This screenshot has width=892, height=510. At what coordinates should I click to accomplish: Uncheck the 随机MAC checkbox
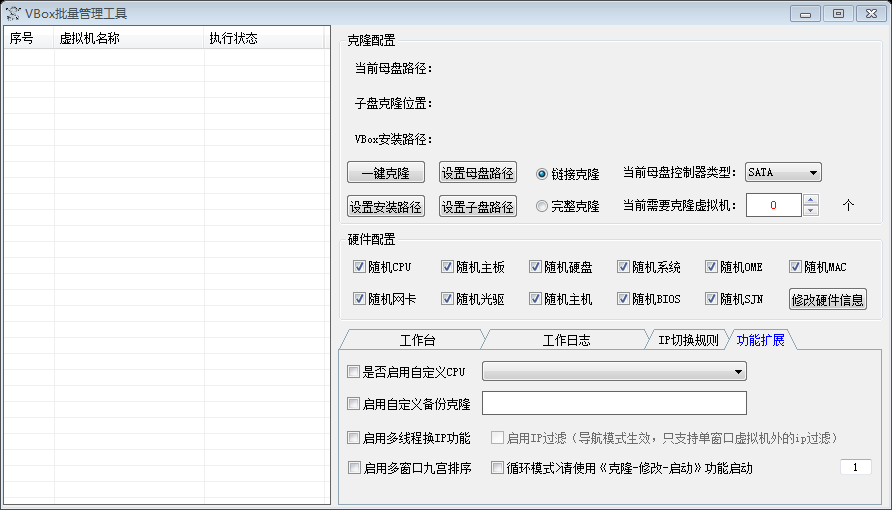pos(795,267)
